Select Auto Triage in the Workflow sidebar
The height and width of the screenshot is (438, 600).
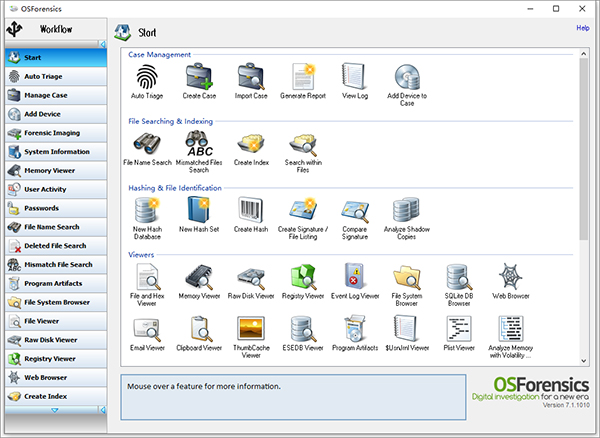[x=56, y=76]
